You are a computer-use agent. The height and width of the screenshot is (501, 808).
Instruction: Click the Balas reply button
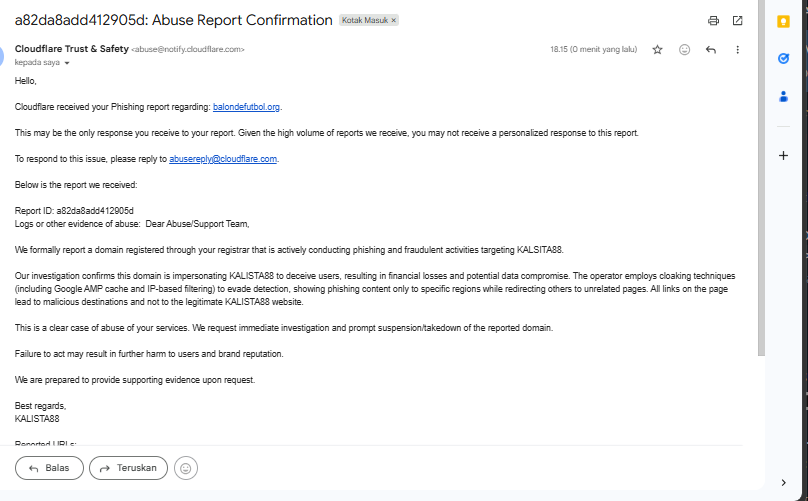coord(49,468)
